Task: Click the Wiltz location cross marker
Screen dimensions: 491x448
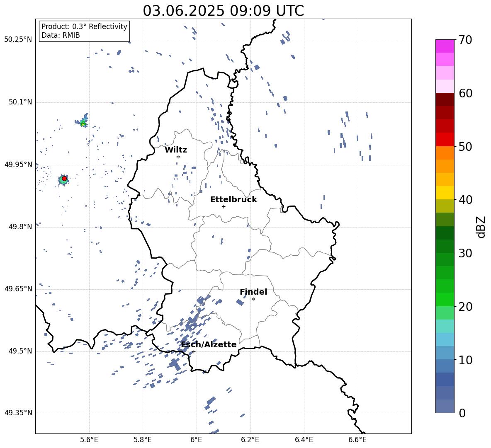Action: (178, 157)
